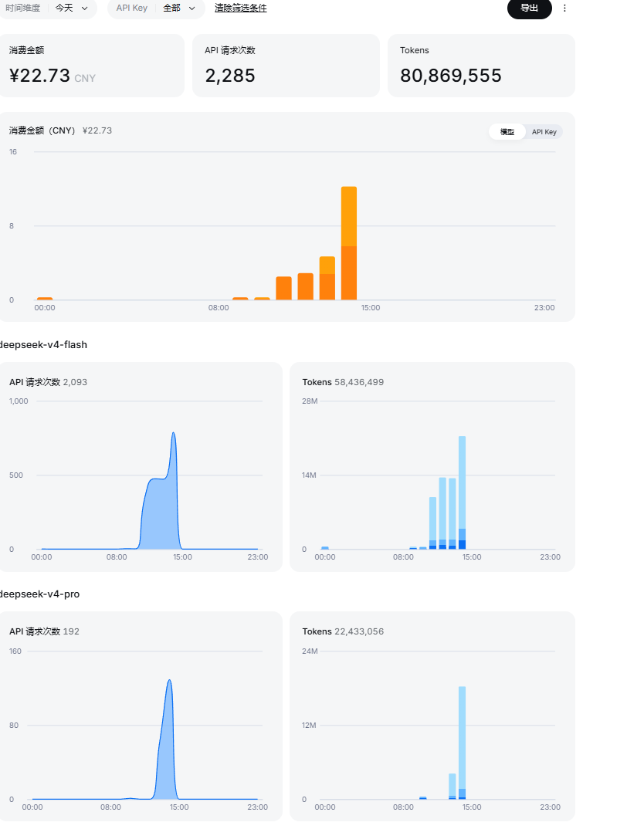Switch cost chart to 模型 view
Screen dimensions: 644x829
point(507,132)
